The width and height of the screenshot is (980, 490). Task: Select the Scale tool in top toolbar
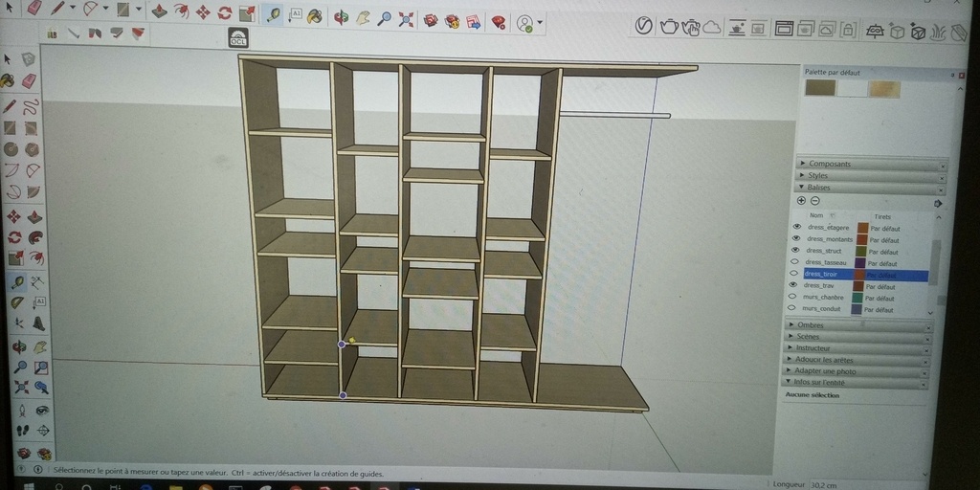pos(247,13)
